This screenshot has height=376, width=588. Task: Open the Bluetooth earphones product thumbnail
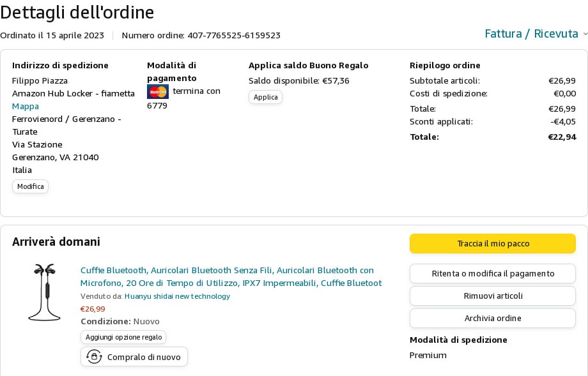click(44, 292)
